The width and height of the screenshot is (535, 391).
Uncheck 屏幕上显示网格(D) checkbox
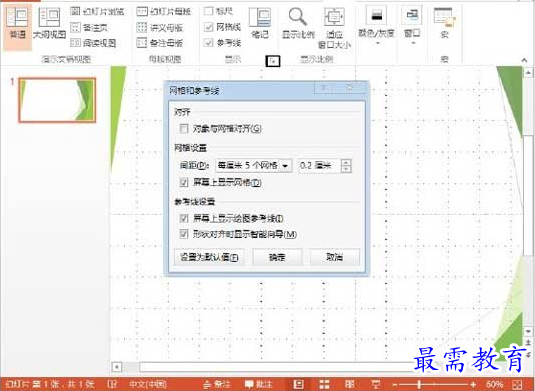tap(184, 183)
